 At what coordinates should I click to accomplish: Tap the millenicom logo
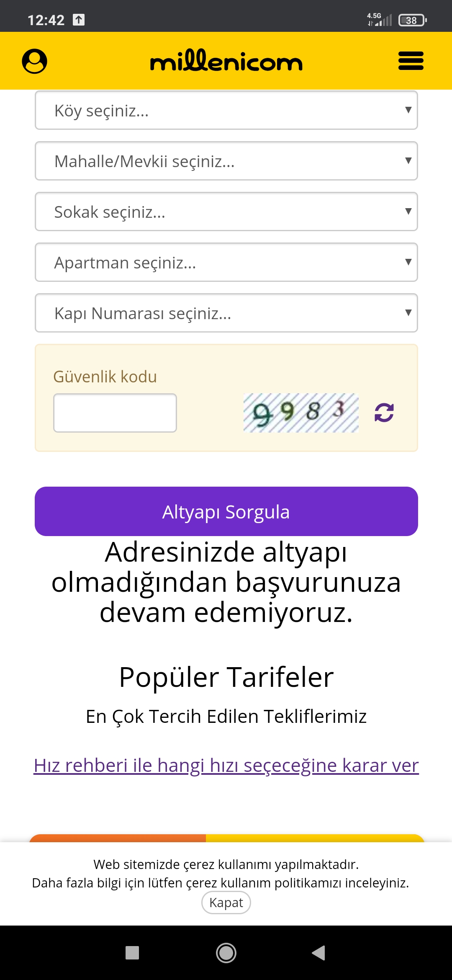click(x=226, y=61)
